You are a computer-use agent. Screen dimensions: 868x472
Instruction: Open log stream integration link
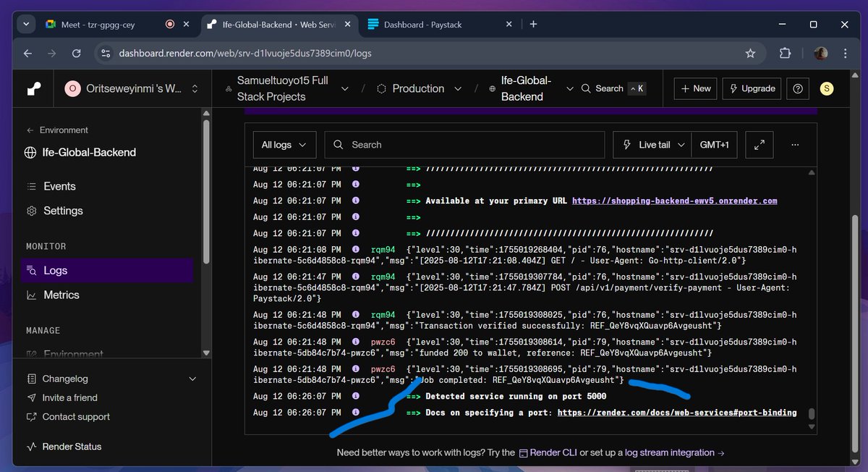[675, 452]
